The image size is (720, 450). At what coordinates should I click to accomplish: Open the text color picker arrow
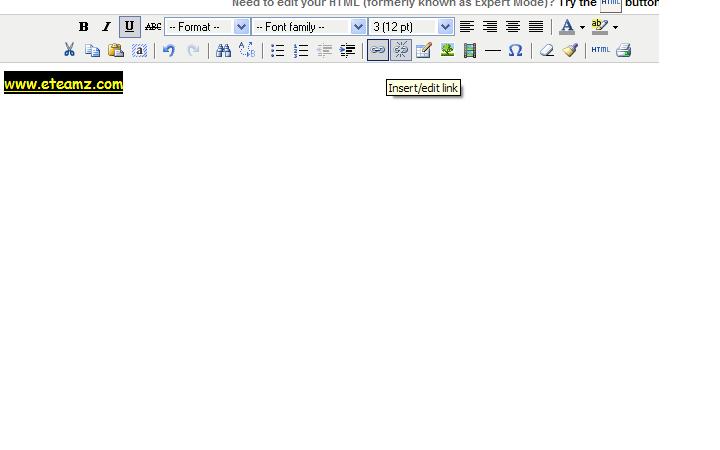582,27
